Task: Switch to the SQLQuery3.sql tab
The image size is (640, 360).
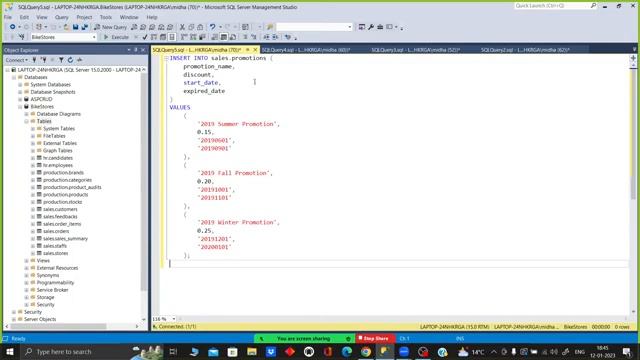Action: (x=416, y=50)
